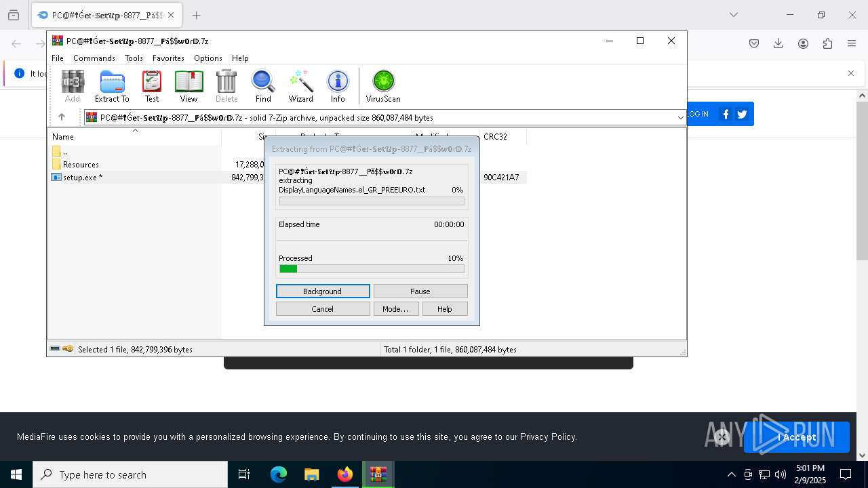This screenshot has width=868, height=488.
Task: Open the View toolbar icon
Action: (189, 86)
